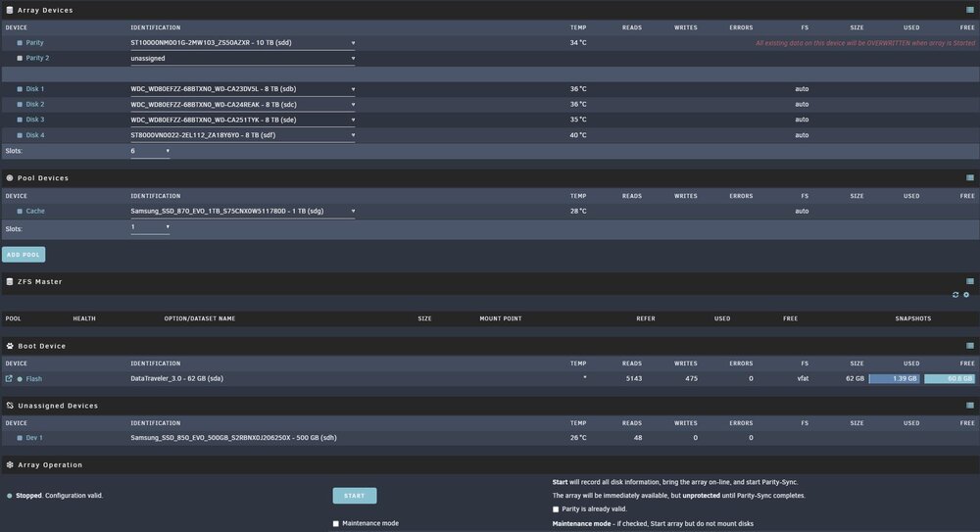Click Disk 4 temperature 40 °C value
Viewport: 980px width, 532px height.
click(578, 135)
